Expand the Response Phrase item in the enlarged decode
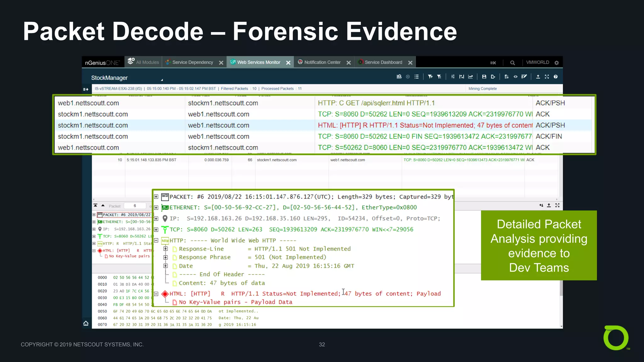The height and width of the screenshot is (362, 644). click(x=166, y=257)
